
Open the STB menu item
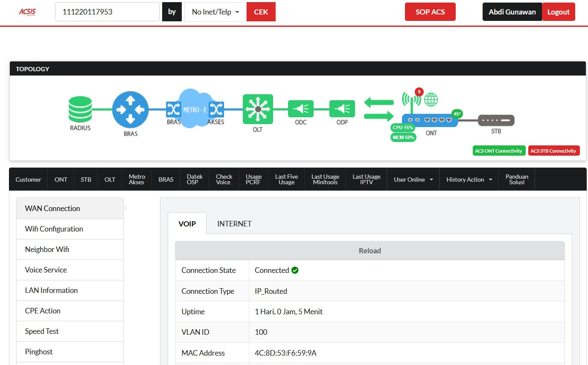(86, 180)
